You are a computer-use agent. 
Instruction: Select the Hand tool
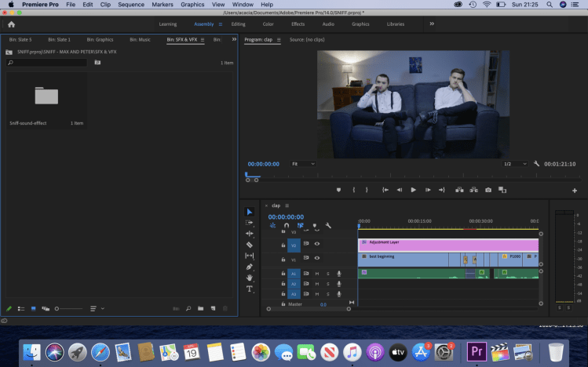click(250, 278)
